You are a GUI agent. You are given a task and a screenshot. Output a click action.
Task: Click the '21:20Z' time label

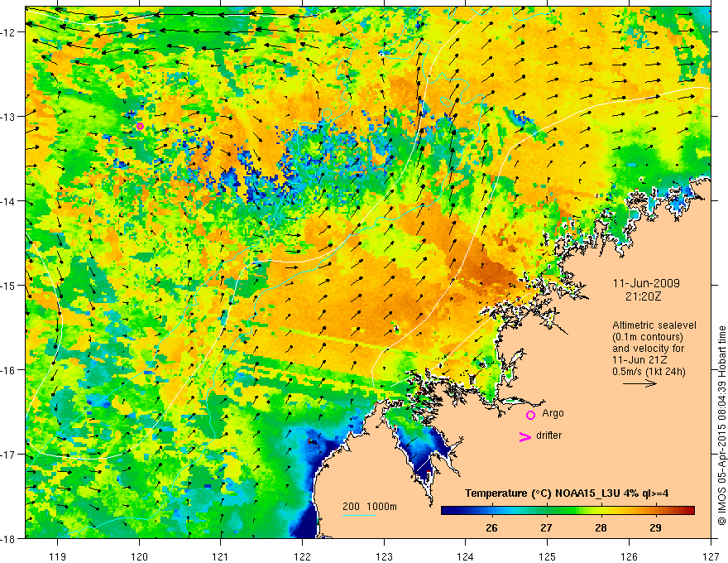click(643, 296)
